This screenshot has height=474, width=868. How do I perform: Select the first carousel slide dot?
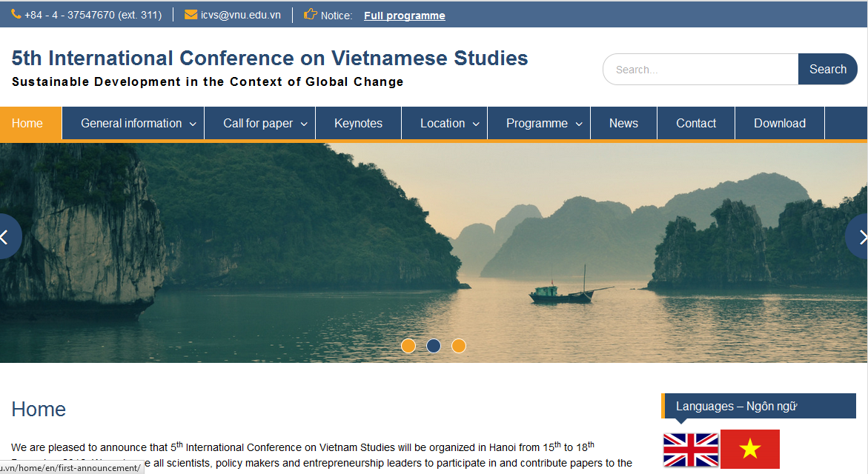(408, 346)
